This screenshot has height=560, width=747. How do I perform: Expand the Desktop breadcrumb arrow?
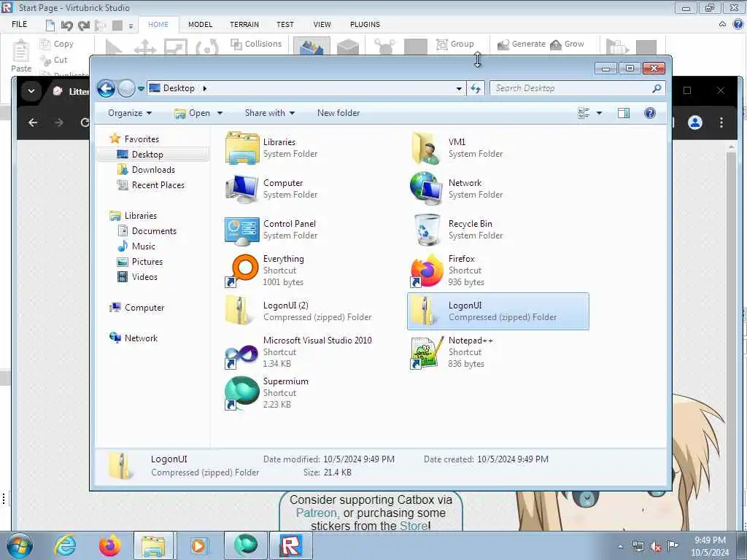[x=205, y=88]
